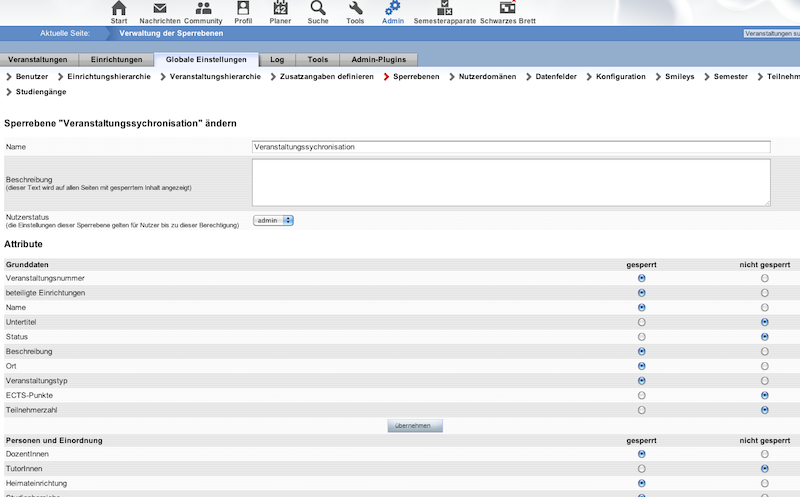Viewport: 800px width, 497px height.
Task: Open Semesterapparate icon
Action: pyautogui.click(x=444, y=8)
